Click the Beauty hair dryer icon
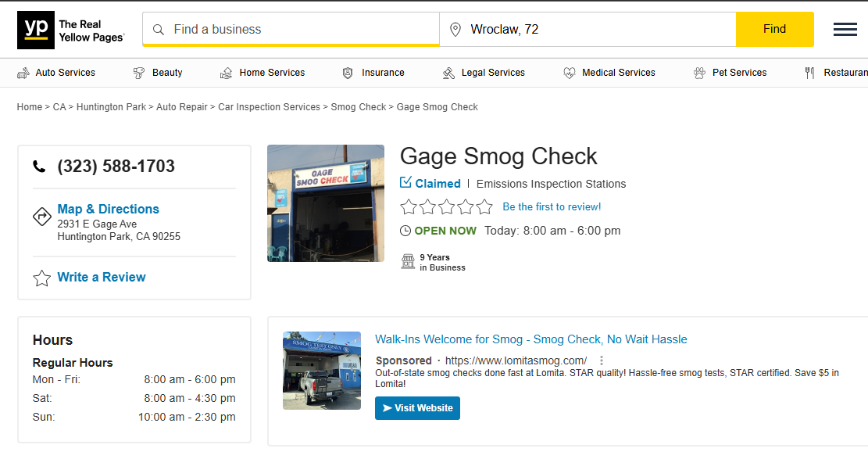 (139, 73)
